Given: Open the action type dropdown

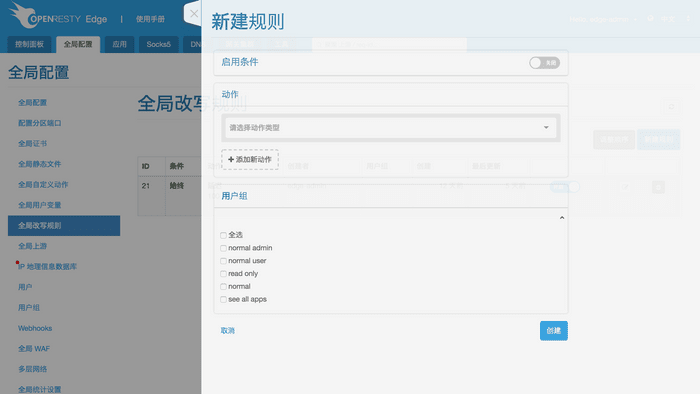Looking at the screenshot, I should [x=391, y=128].
